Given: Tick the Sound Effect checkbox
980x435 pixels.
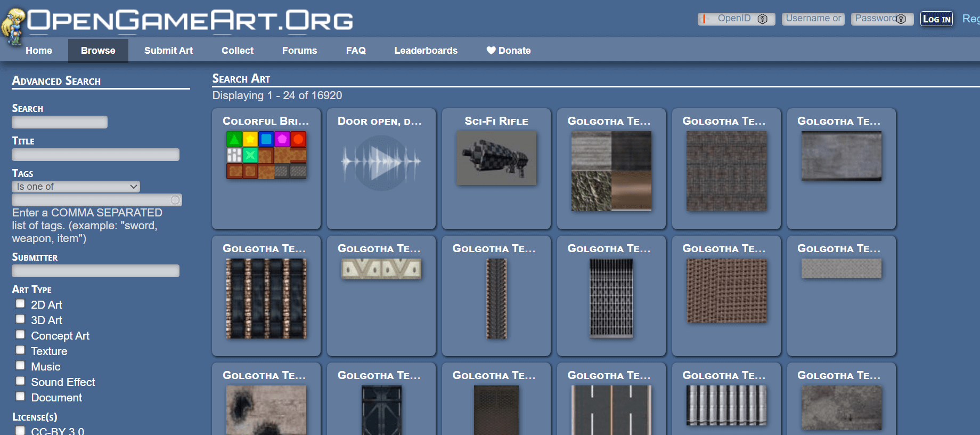Looking at the screenshot, I should [x=20, y=381].
